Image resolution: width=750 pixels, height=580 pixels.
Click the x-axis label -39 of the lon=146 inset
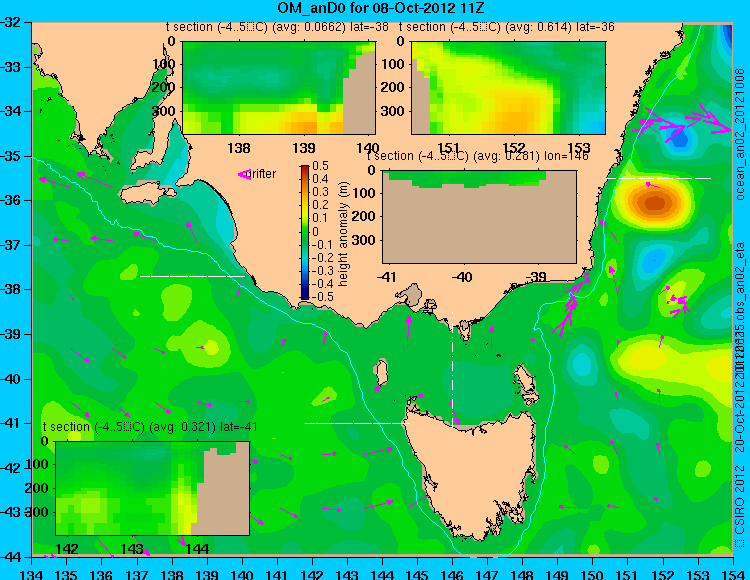click(x=536, y=276)
